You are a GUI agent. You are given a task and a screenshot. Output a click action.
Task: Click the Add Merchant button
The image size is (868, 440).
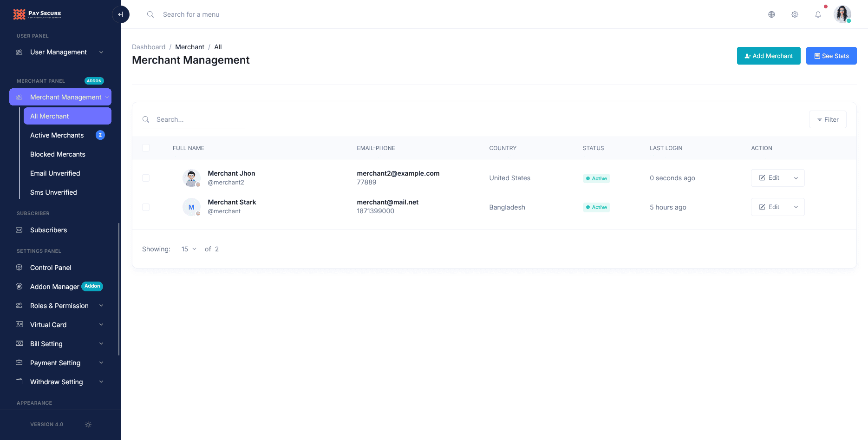tap(768, 56)
